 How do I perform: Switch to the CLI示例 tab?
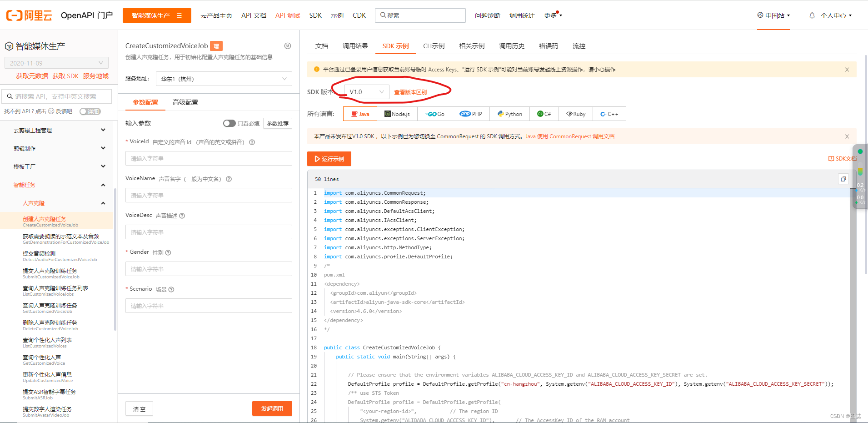pyautogui.click(x=434, y=46)
